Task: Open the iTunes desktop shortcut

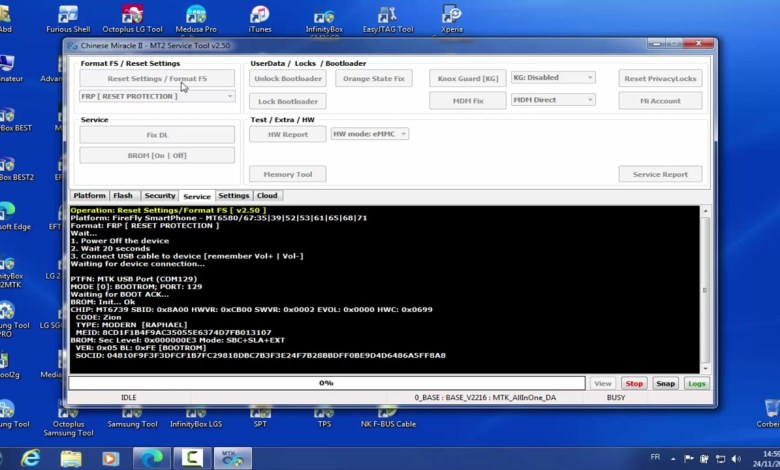Action: click(260, 18)
